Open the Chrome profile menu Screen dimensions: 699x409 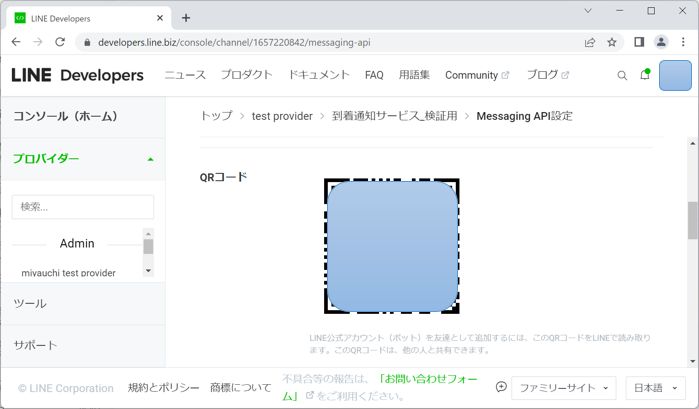click(x=661, y=42)
